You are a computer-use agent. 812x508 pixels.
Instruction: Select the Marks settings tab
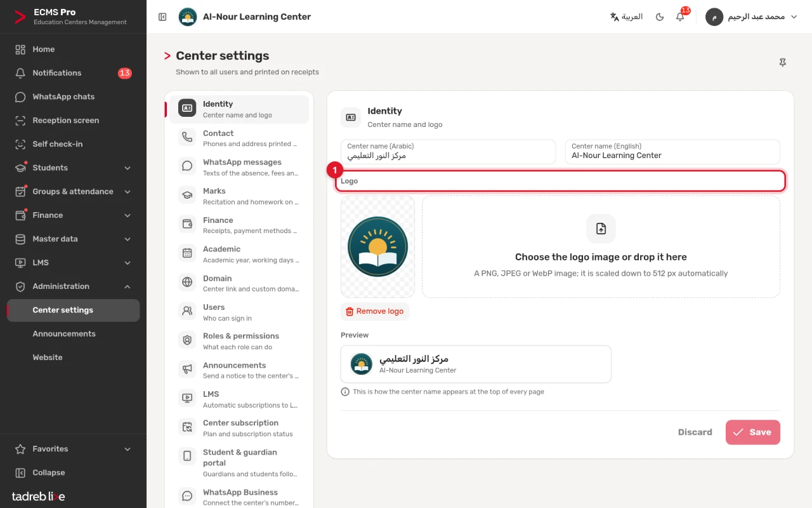[239, 196]
